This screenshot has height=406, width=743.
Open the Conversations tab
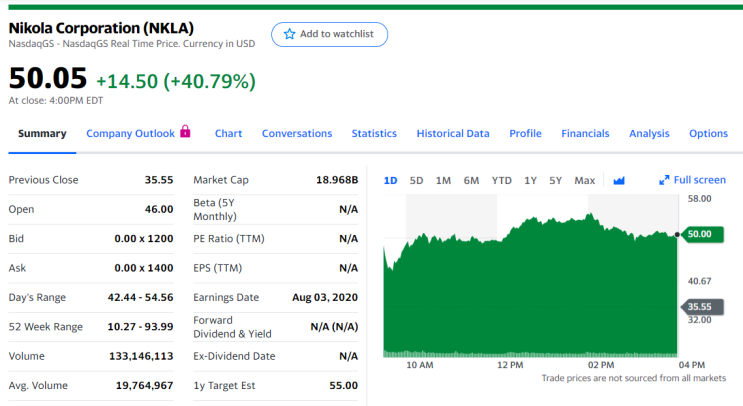pyautogui.click(x=297, y=134)
